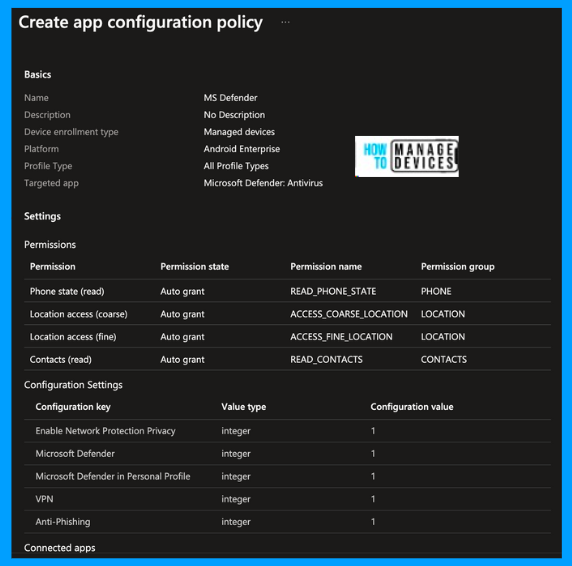The width and height of the screenshot is (572, 566).
Task: Click the 'Configuration value' column header
Action: [x=412, y=407]
